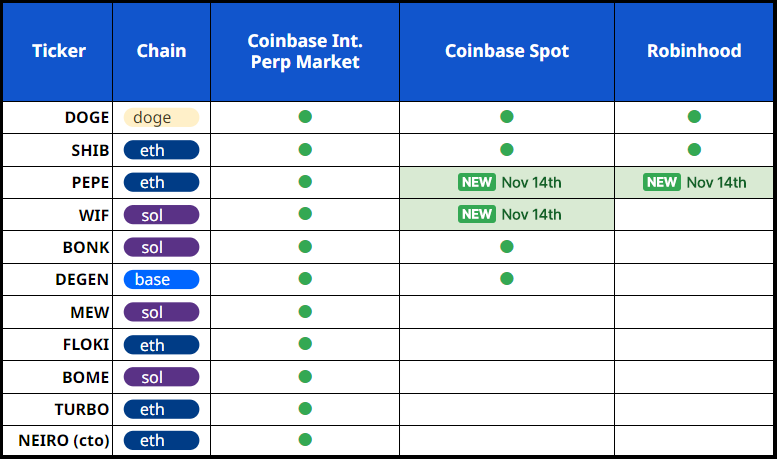Click the Ticker column header
This screenshot has height=459, width=777.
(x=58, y=51)
